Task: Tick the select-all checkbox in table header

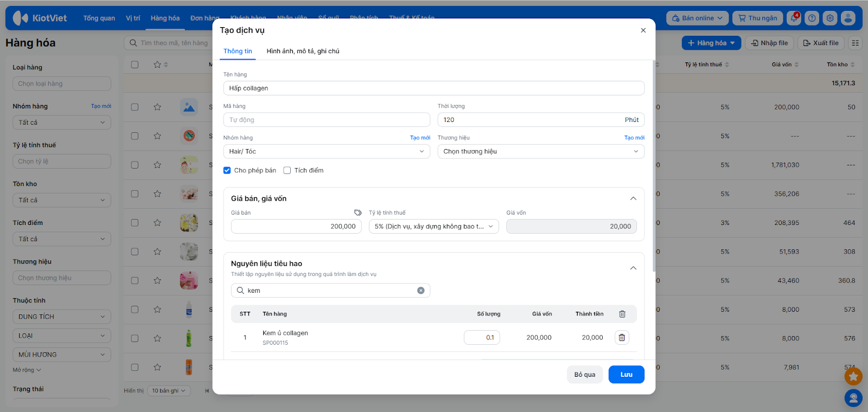Action: click(x=135, y=65)
